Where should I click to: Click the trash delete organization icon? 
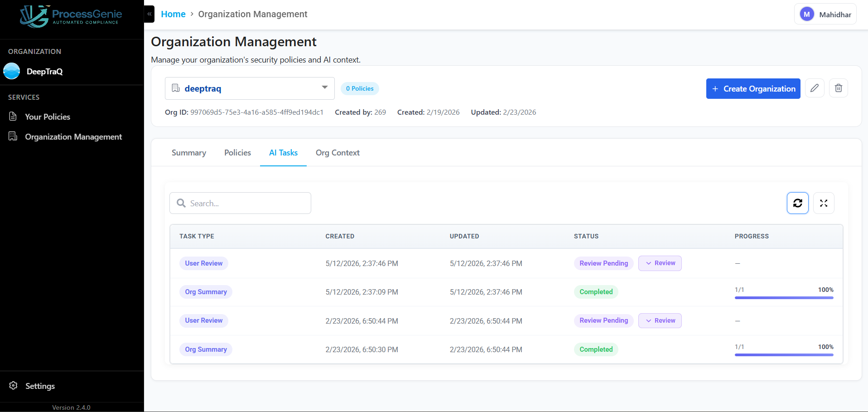839,88
